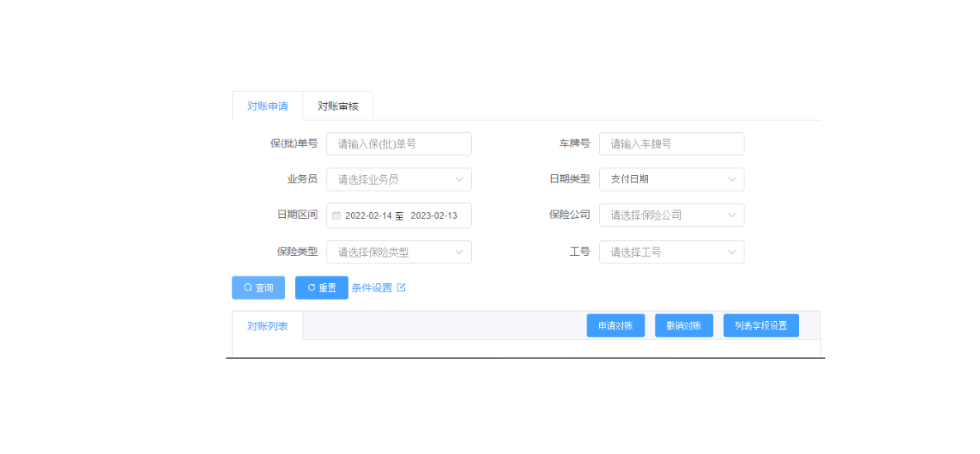Image resolution: width=980 pixels, height=454 pixels.
Task: Click the 日期类型 label
Action: [x=570, y=179]
